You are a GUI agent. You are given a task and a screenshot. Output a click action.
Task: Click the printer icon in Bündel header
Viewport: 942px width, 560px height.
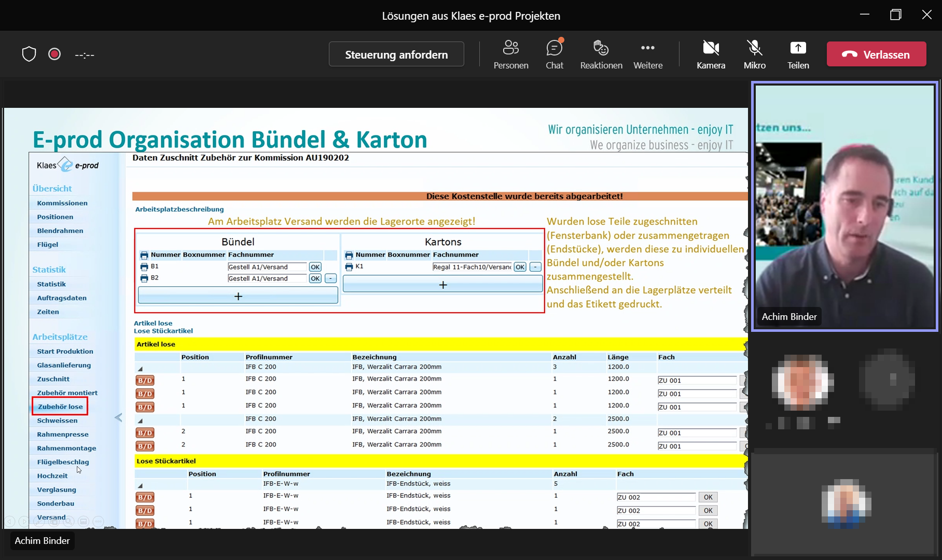pyautogui.click(x=144, y=255)
